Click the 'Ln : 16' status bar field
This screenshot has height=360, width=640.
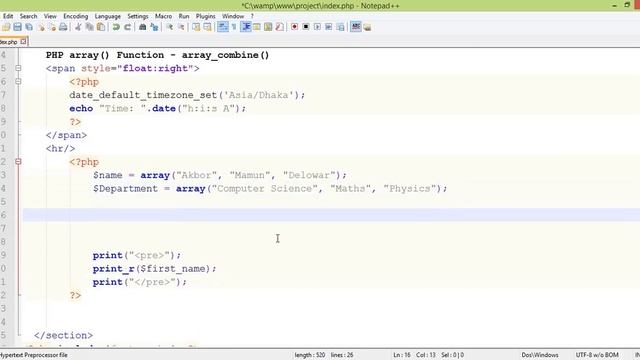(x=402, y=355)
